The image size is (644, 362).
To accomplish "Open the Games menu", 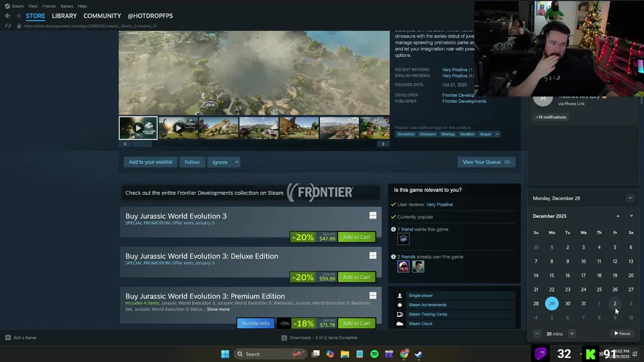I will coord(67,6).
